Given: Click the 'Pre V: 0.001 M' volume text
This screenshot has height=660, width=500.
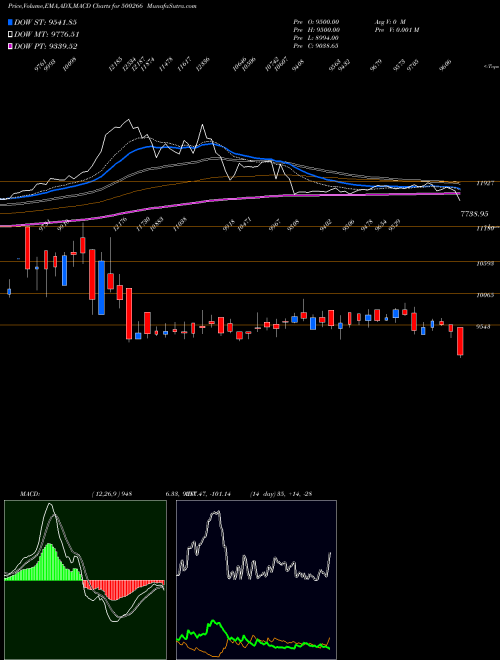Looking at the screenshot, I should 396,30.
